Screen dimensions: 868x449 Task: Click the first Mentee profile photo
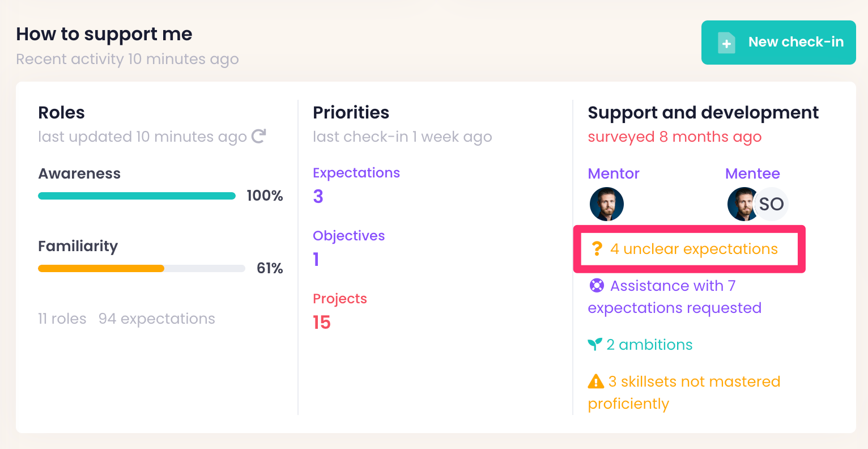tap(742, 204)
